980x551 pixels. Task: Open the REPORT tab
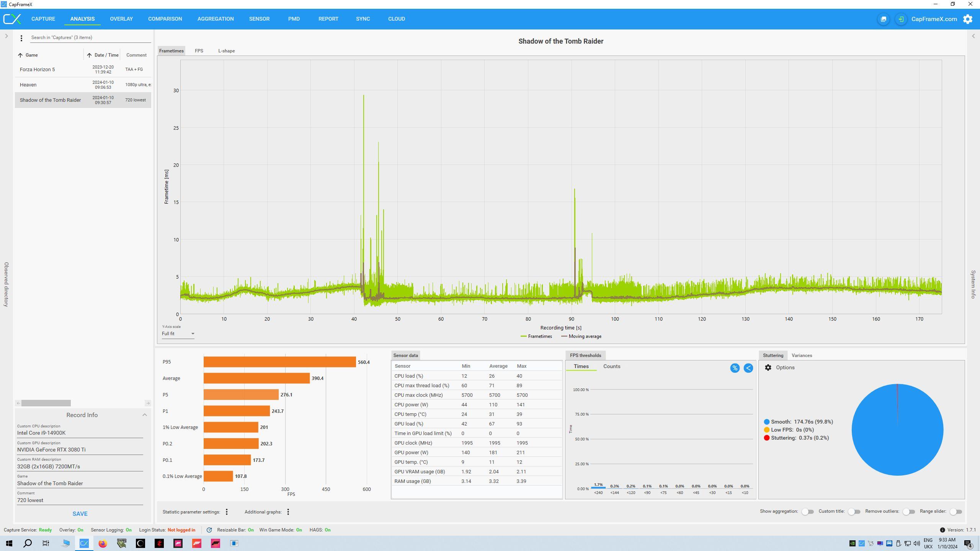tap(328, 19)
